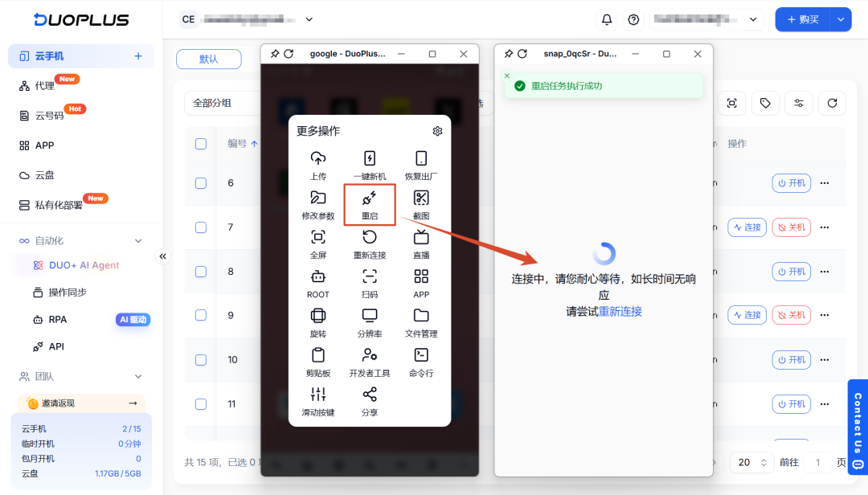The width and height of the screenshot is (868, 495).
Task: Expand the 购买 button dropdown arrow
Action: coord(841,19)
